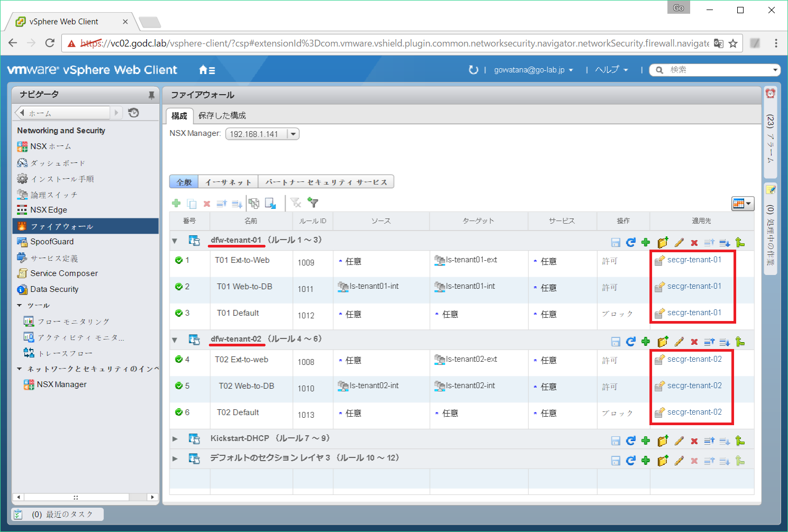Viewport: 788px width, 532px height.
Task: Click the Move Rule Up icon in top toolbar
Action: [222, 204]
